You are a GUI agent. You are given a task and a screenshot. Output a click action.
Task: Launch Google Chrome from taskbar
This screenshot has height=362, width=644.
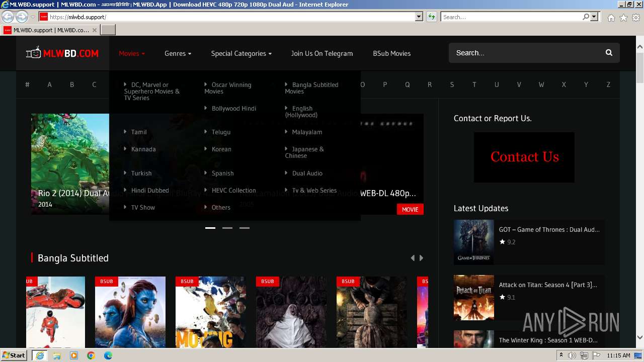point(91,355)
